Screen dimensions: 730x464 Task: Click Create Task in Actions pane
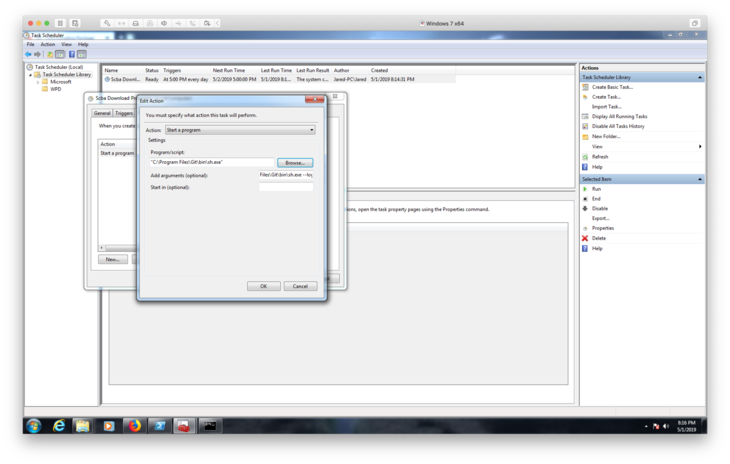(606, 97)
